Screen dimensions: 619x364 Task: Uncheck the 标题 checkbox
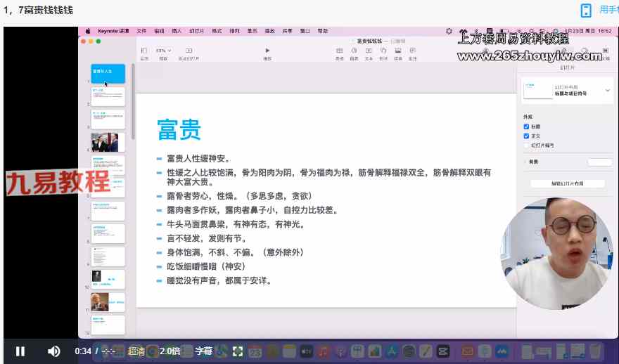(x=526, y=126)
